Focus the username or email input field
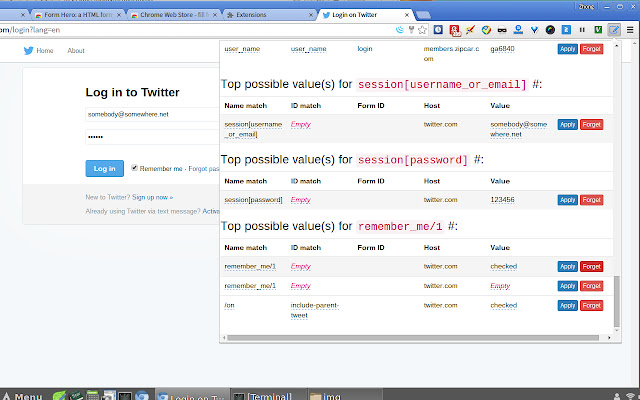 point(152,114)
